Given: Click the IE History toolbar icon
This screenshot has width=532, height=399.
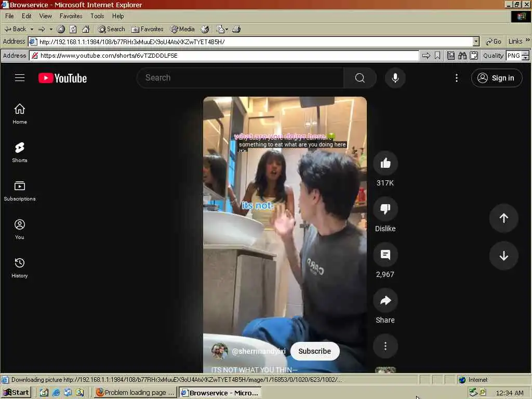Looking at the screenshot, I should tap(205, 29).
